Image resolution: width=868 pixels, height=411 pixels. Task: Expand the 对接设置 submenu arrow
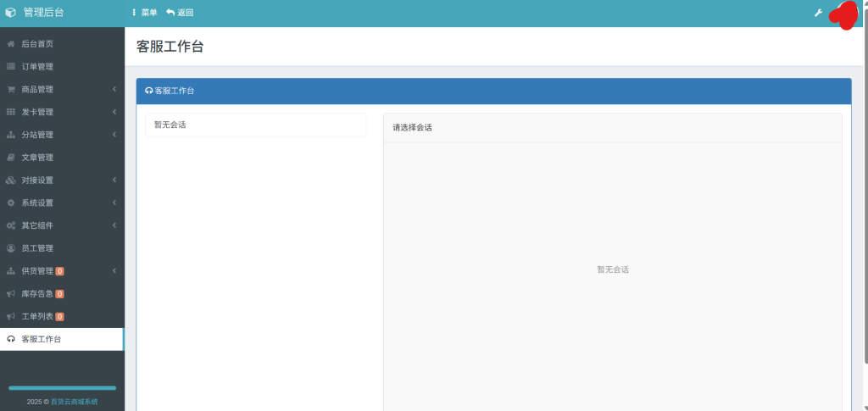(x=114, y=181)
